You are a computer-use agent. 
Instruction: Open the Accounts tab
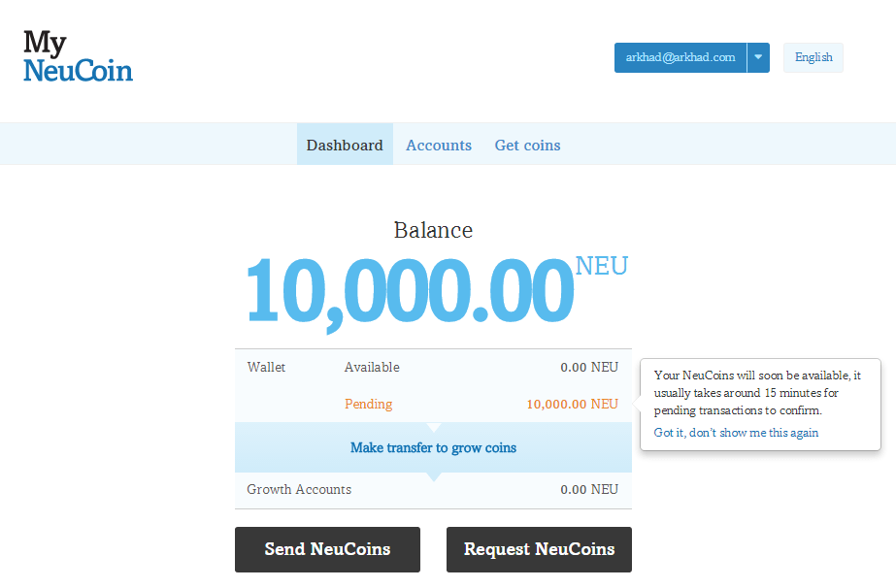(439, 145)
